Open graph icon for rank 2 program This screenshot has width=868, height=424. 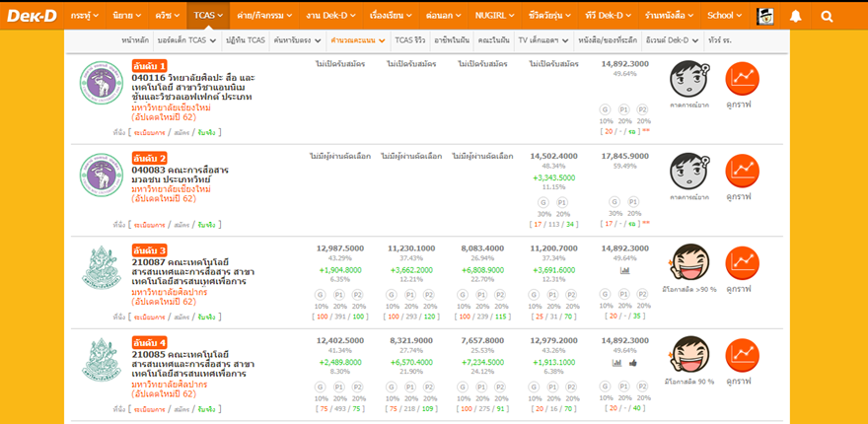pos(742,171)
